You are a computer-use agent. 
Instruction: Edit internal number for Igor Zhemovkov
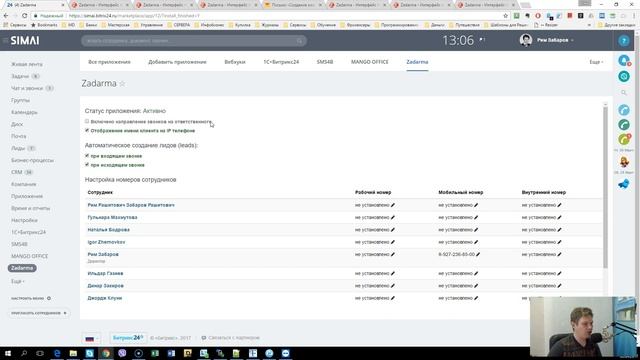pos(559,242)
